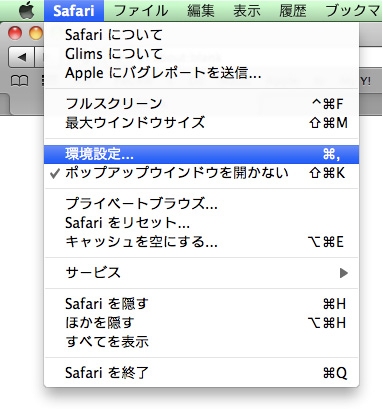Select 環境設定... menu item
Screen dimensions: 382x409
pyautogui.click(x=201, y=154)
